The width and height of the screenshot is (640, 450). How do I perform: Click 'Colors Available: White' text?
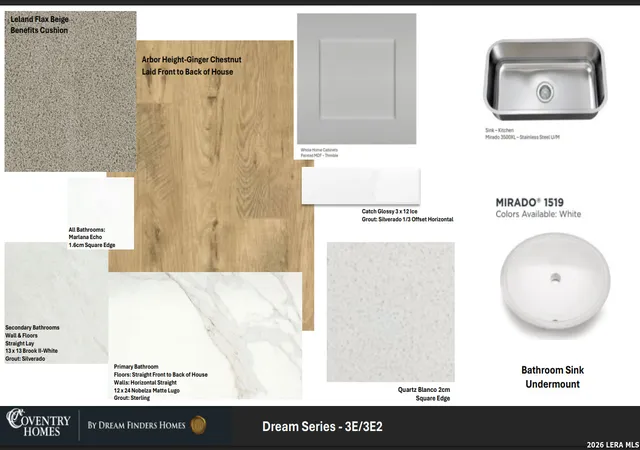pos(538,214)
